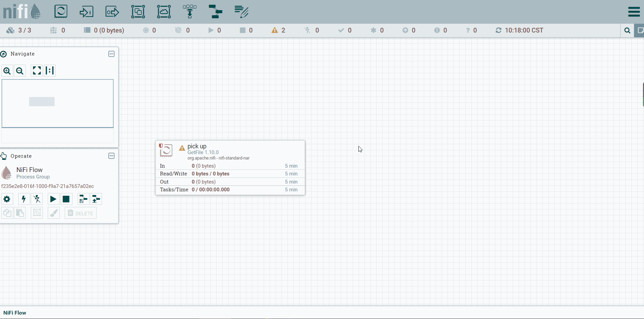The width and height of the screenshot is (644, 319).
Task: Select the Process Group toolbar icon
Action: point(138,12)
